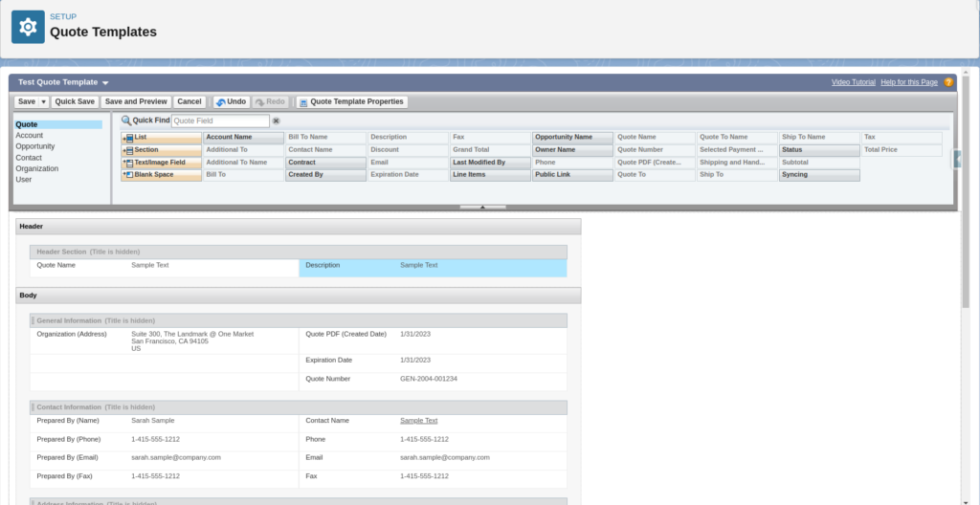Select Opportunity in the object list
This screenshot has height=505, width=980.
coord(35,146)
